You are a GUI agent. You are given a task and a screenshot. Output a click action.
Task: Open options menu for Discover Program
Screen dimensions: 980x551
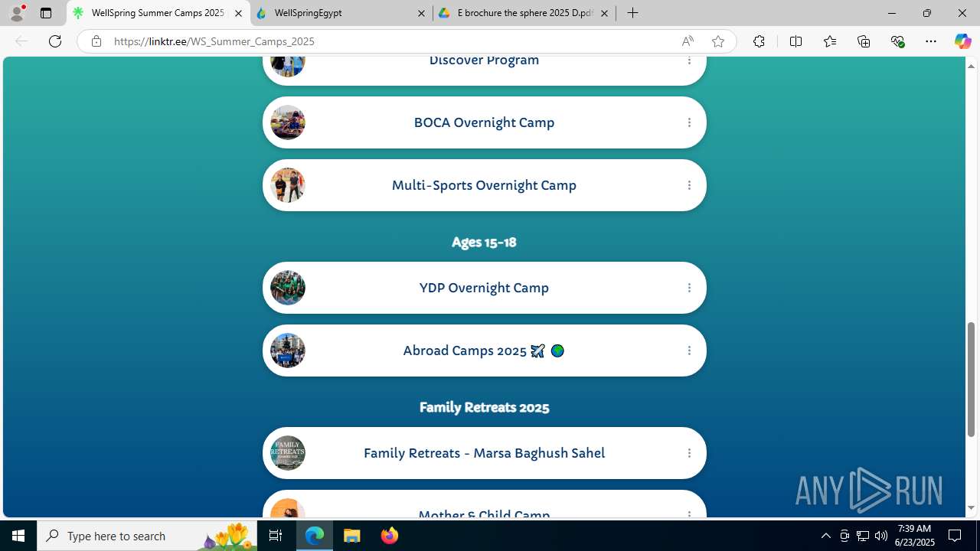click(689, 60)
